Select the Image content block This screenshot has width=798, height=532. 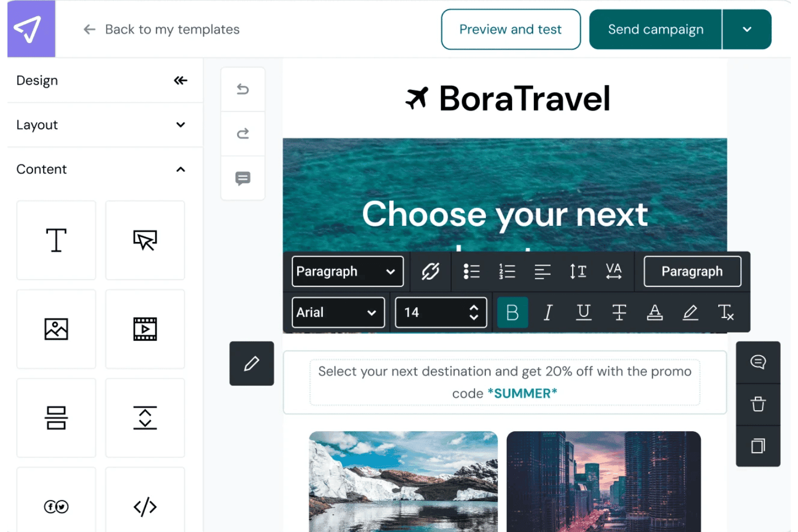56,329
